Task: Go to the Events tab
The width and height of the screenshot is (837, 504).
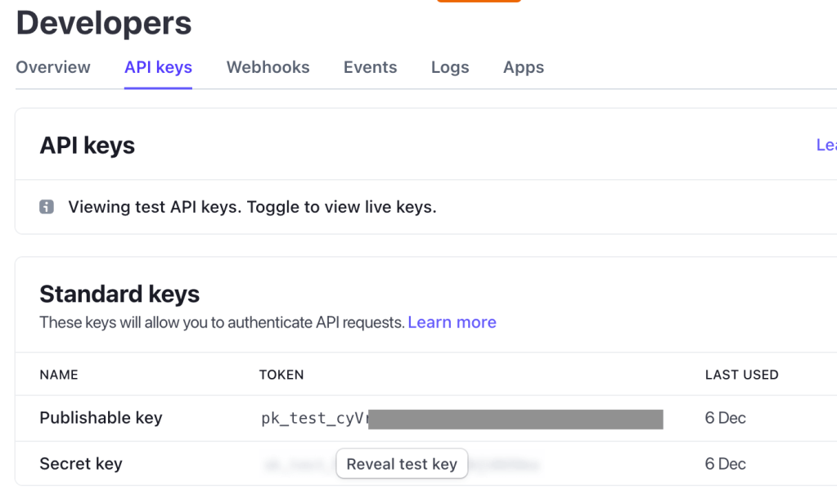Action: coord(370,67)
